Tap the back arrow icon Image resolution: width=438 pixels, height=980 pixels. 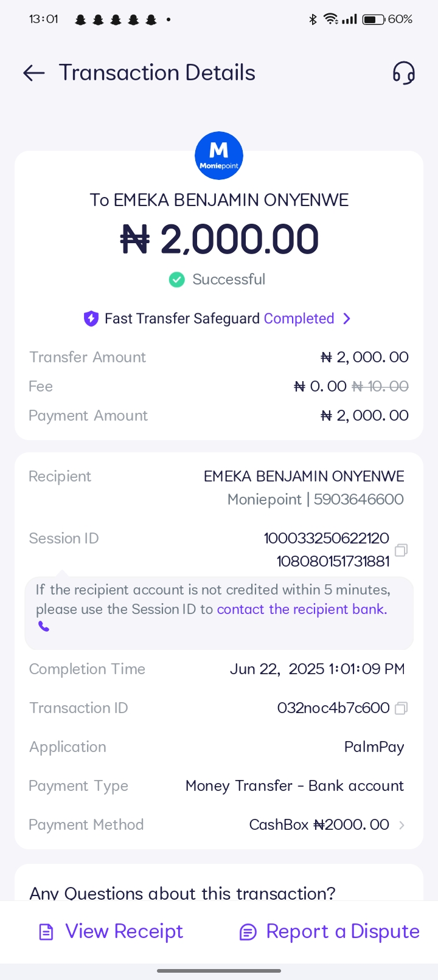click(34, 73)
